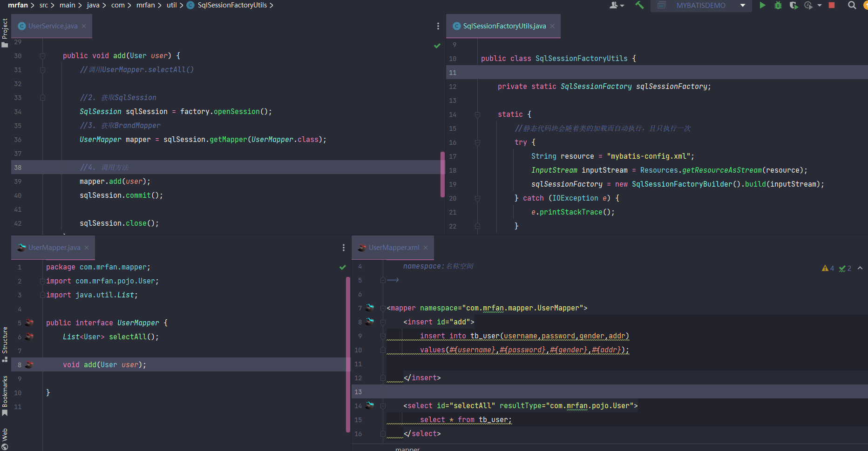
Task: Click line number 38 in UserService.java gutter
Action: 18,168
